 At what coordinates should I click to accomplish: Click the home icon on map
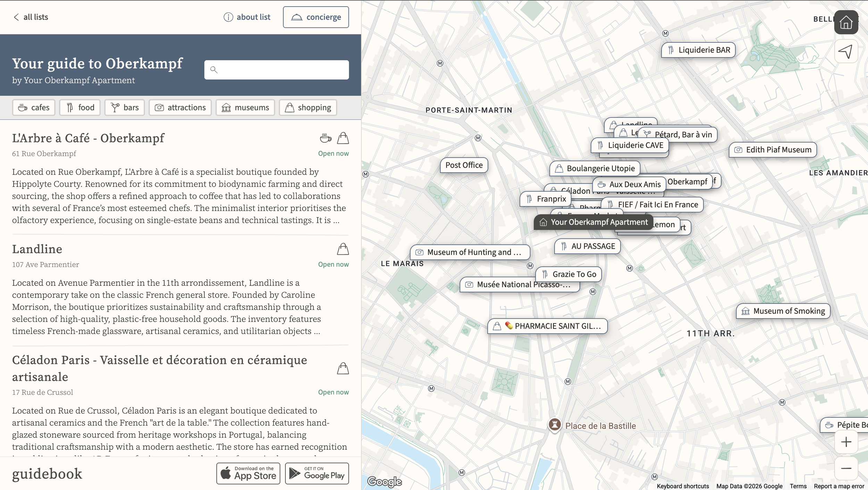[846, 23]
